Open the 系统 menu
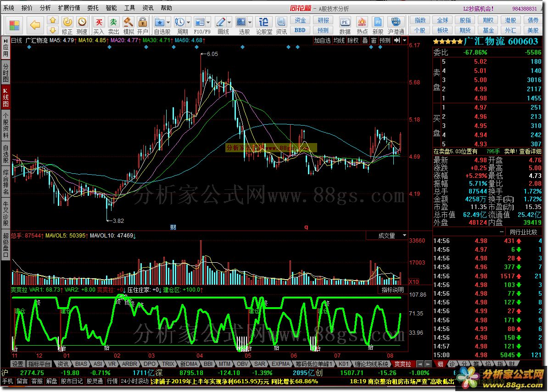Image resolution: width=548 pixels, height=392 pixels. [9, 8]
